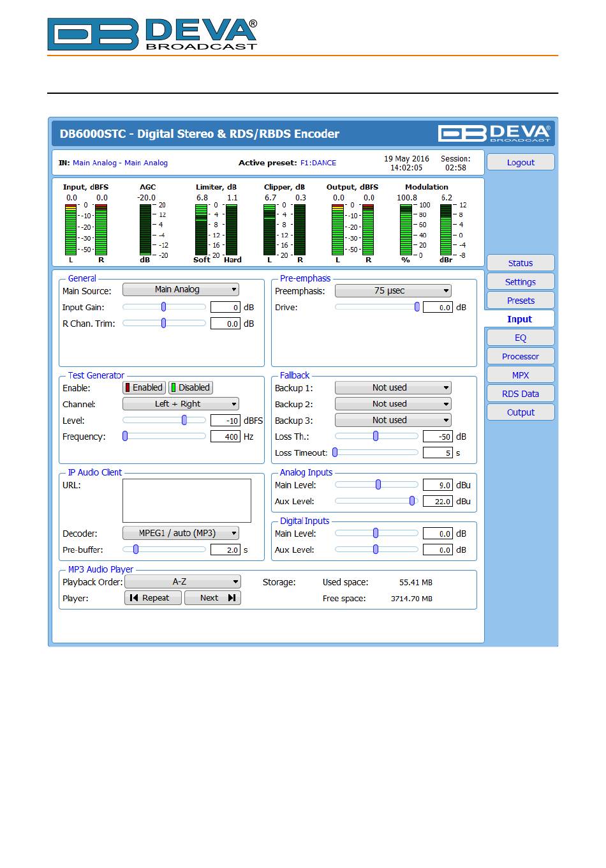This screenshot has width=606, height=868.
Task: Open the Backup 3 dropdown
Action: (x=393, y=420)
